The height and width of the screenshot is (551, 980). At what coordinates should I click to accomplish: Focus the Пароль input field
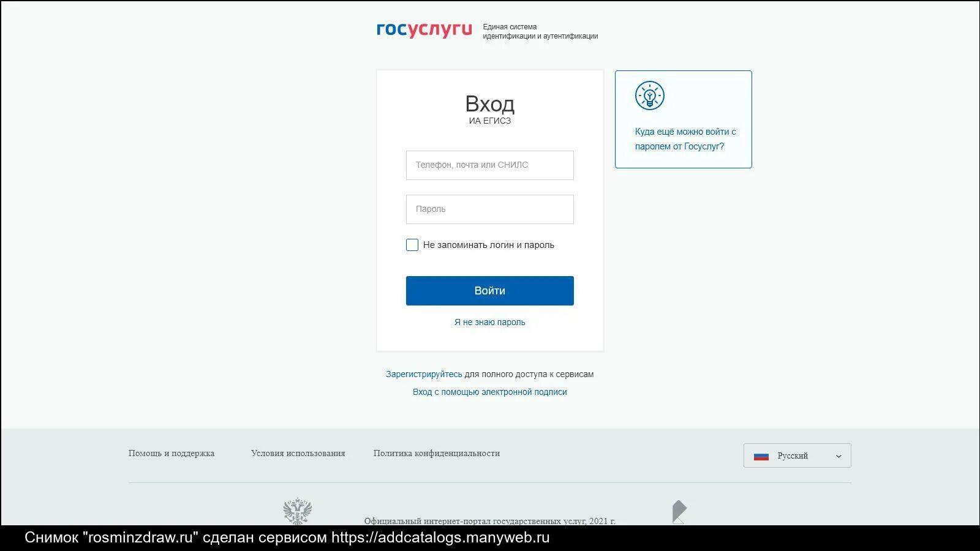coord(490,209)
